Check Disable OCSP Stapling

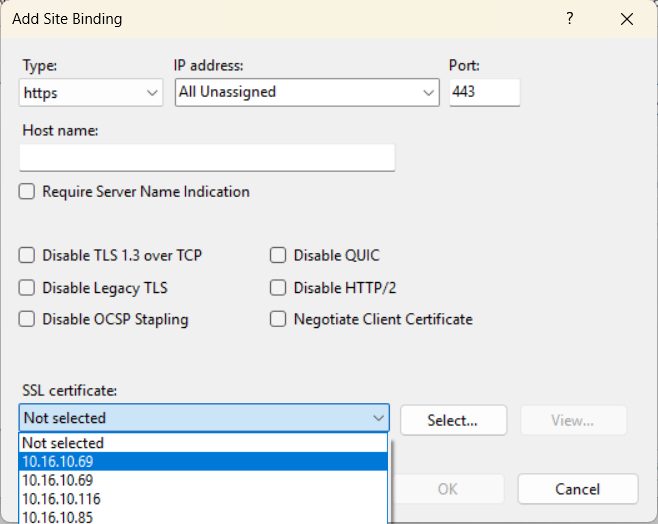point(27,320)
